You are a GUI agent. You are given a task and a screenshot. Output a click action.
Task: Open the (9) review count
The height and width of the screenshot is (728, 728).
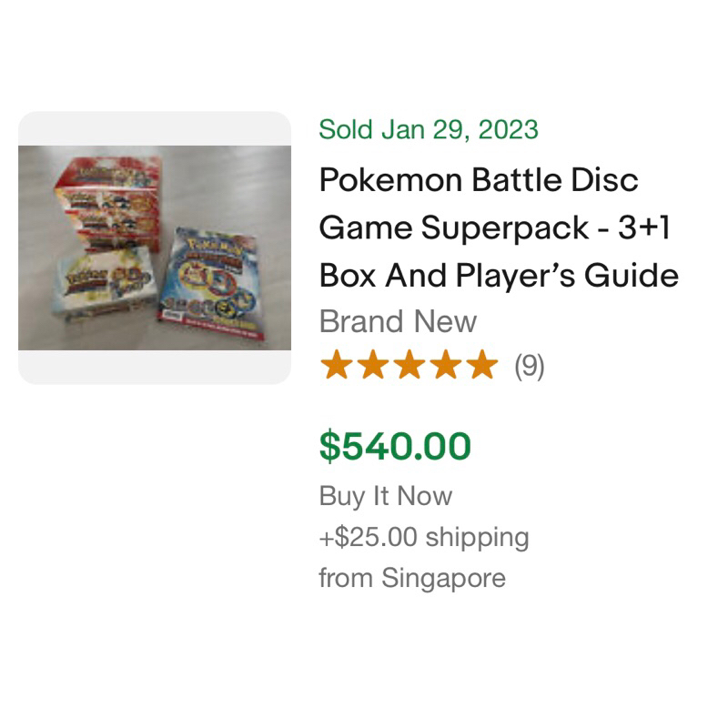[530, 366]
